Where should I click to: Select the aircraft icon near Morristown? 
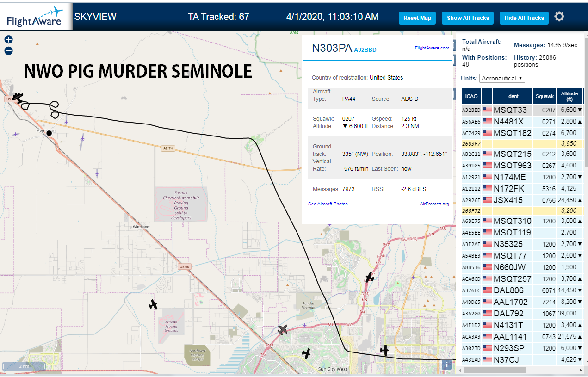pyautogui.click(x=18, y=97)
